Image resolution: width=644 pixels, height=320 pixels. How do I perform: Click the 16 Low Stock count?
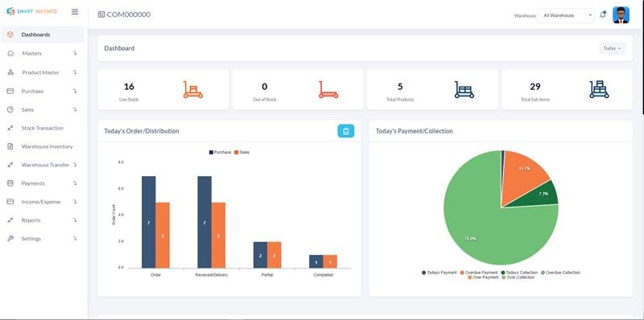(129, 87)
